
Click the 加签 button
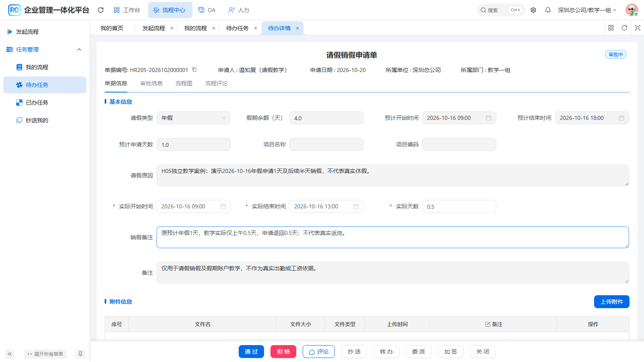point(451,352)
